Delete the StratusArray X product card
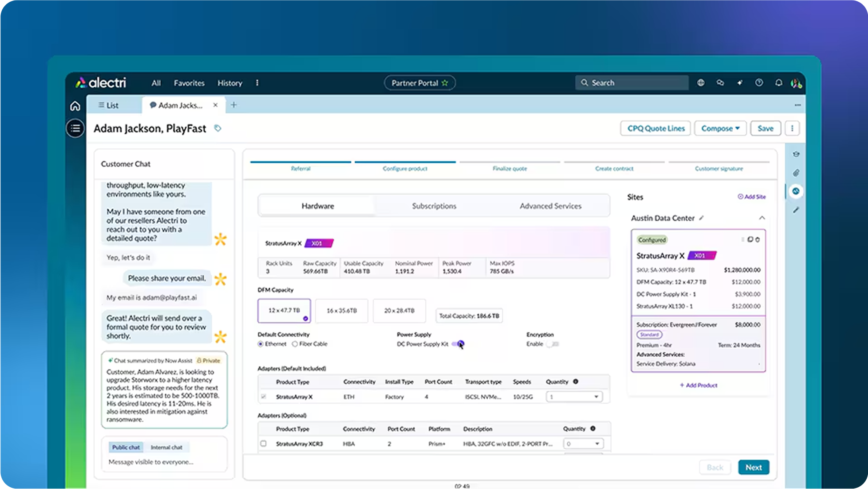868x489 pixels. (x=757, y=239)
